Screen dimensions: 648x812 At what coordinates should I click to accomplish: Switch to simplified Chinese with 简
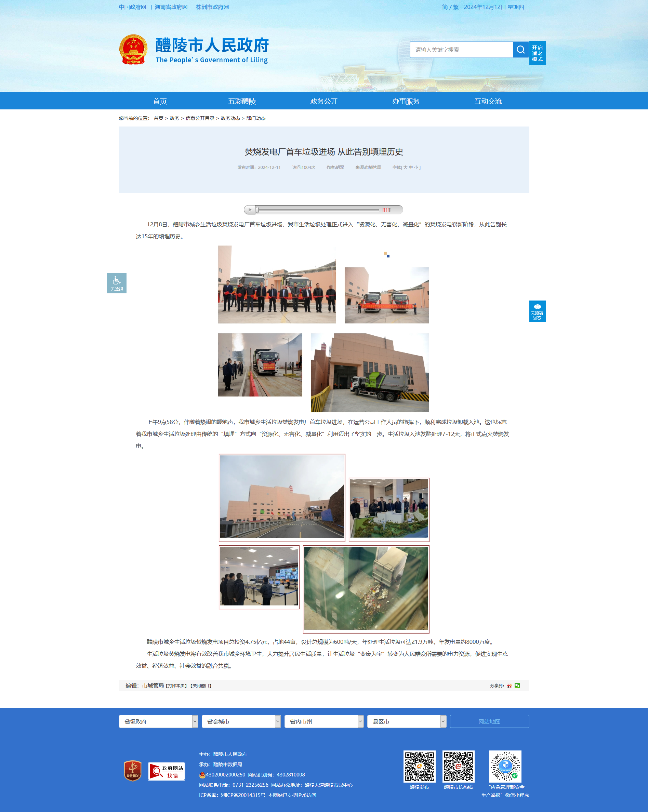tap(445, 7)
